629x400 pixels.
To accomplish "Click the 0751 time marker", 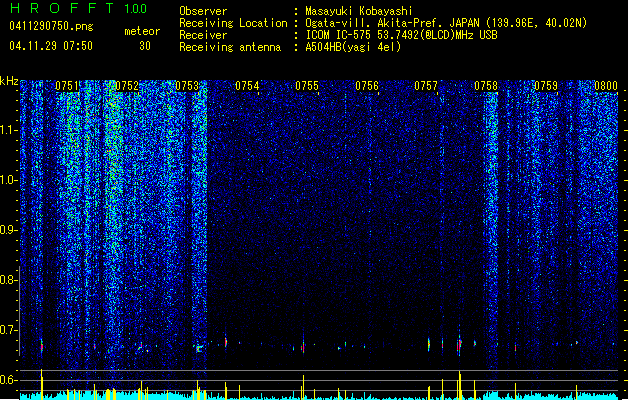I will (x=67, y=86).
